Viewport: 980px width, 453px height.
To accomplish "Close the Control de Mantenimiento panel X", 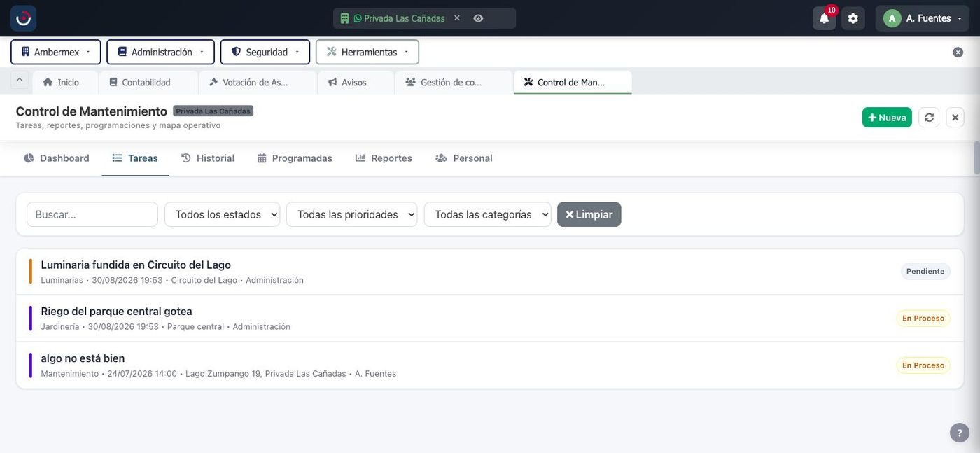I will [955, 118].
